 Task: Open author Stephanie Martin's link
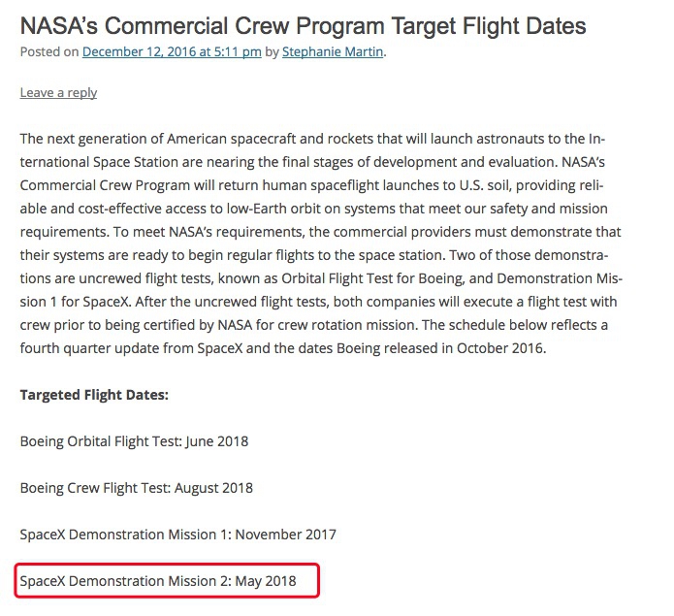click(333, 52)
